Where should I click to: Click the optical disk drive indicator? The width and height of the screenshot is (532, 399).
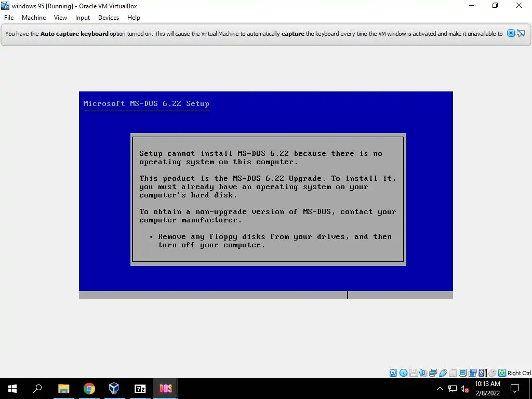coord(403,373)
